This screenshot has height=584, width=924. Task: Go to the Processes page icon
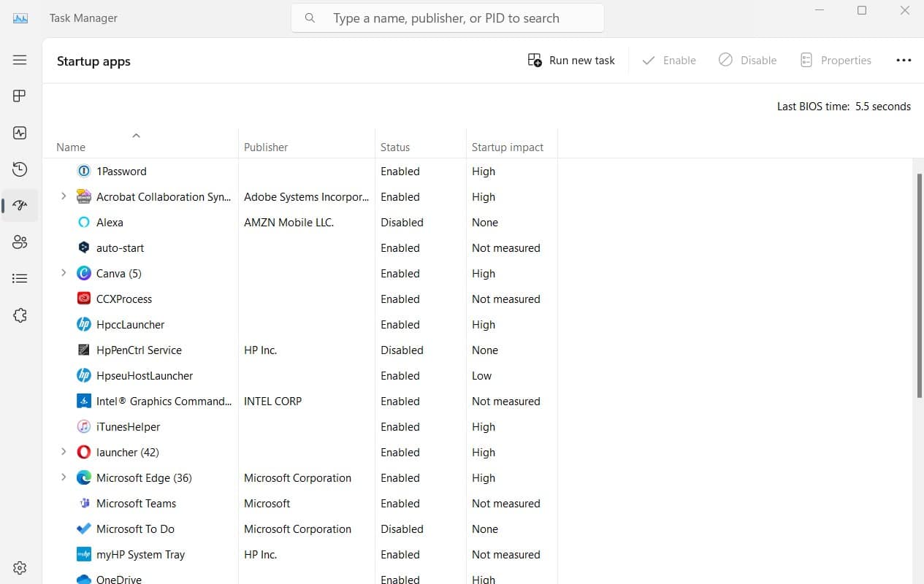click(x=20, y=96)
